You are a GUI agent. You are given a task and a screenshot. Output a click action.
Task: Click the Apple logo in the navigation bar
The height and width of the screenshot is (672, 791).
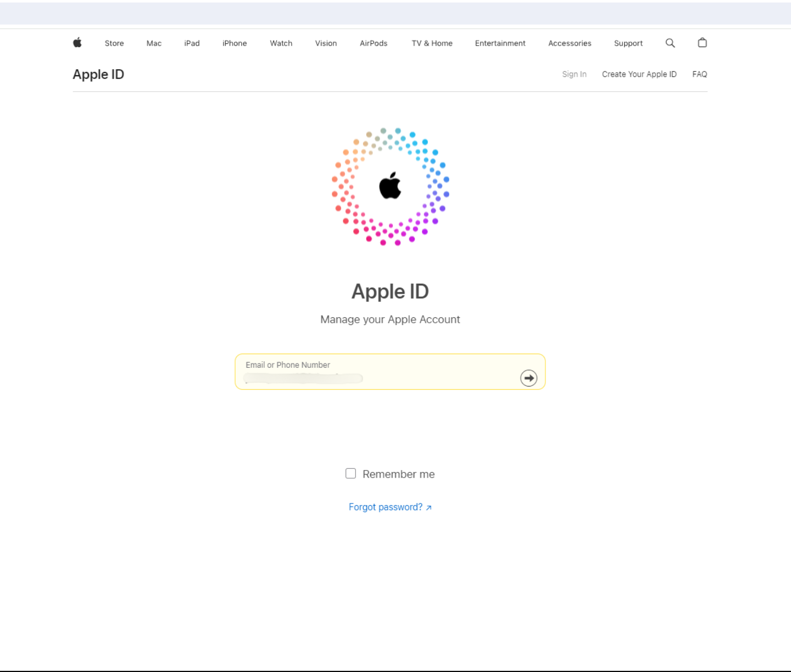coord(77,42)
